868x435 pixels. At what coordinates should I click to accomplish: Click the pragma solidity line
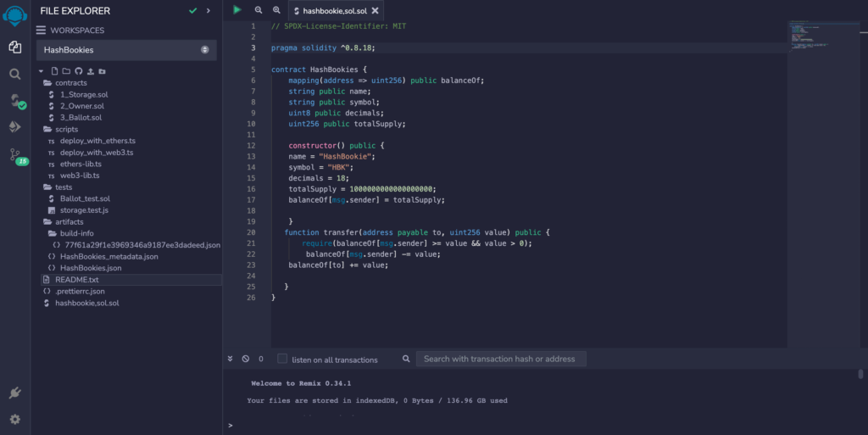pyautogui.click(x=323, y=48)
